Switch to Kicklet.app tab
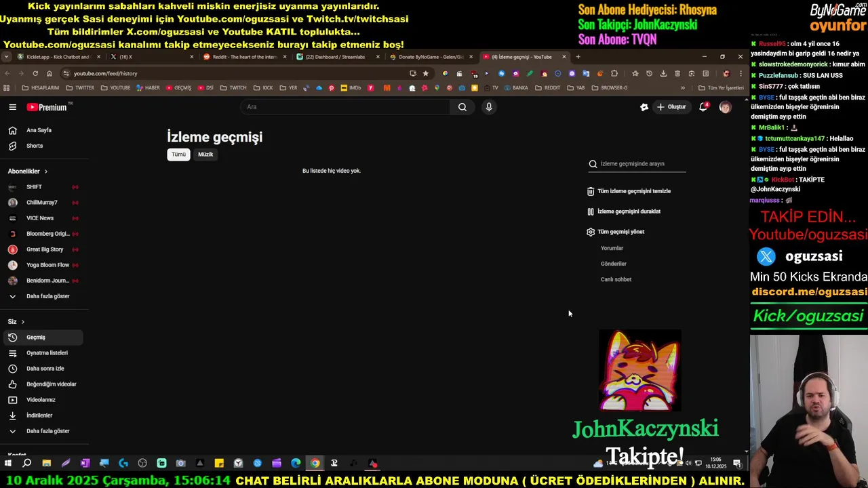Viewport: 868px width, 488px height. click(58, 57)
